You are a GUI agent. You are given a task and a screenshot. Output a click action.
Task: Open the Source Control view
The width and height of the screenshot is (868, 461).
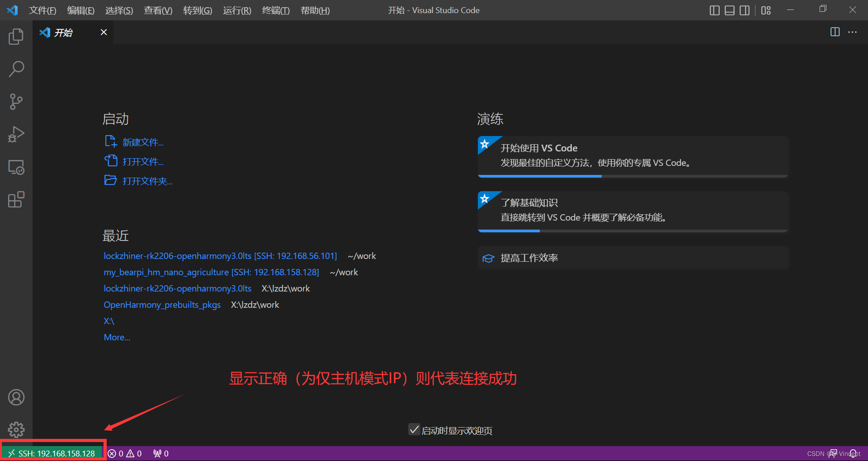(16, 102)
